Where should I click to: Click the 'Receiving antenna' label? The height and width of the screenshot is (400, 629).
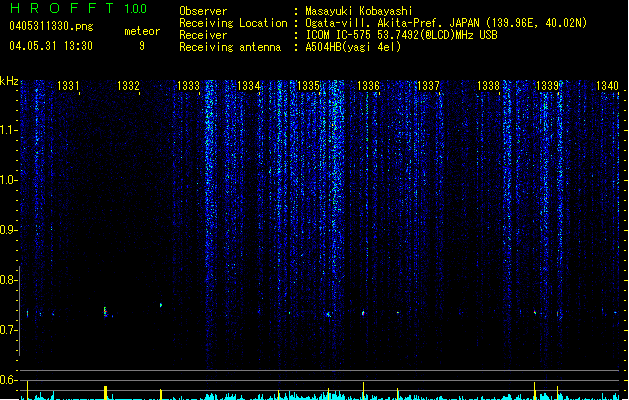[230, 47]
